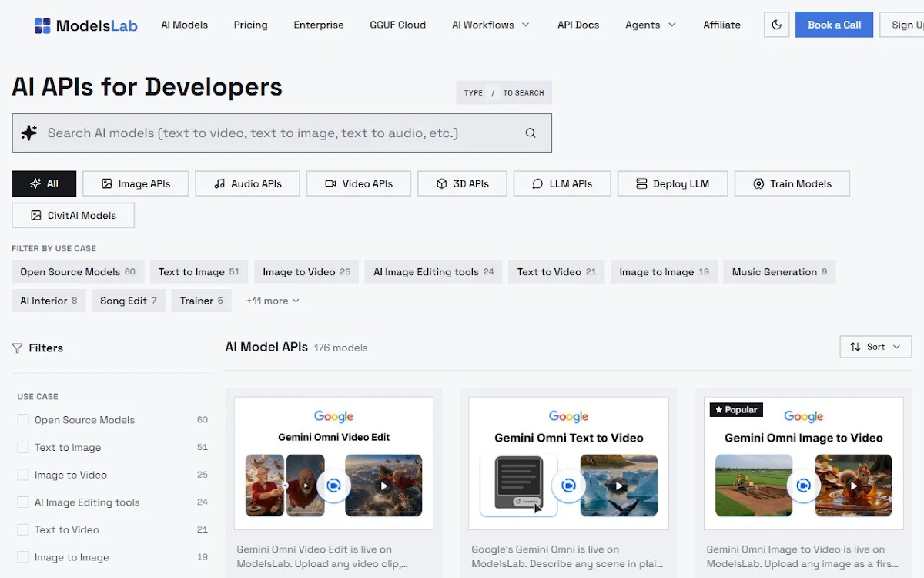Filter by Trainer chip
The image size is (924, 578).
pos(201,301)
